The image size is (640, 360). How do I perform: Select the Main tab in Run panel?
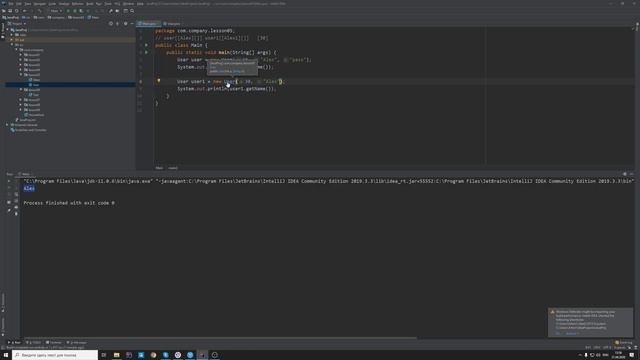tap(24, 174)
